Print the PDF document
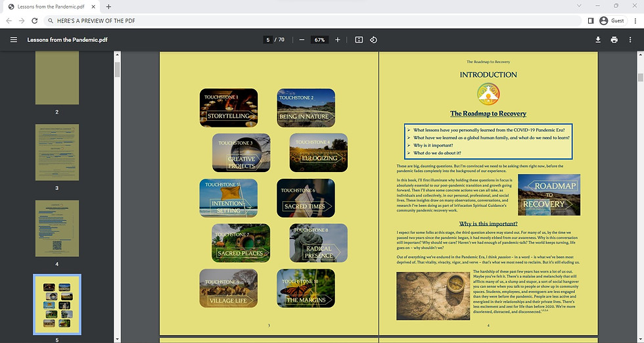This screenshot has height=343, width=644. pyautogui.click(x=614, y=40)
